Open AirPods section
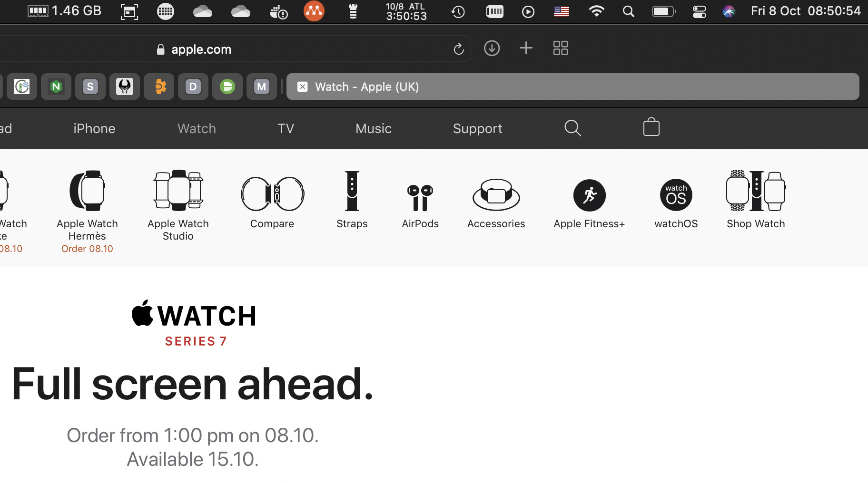Viewport: 868px width, 483px height. click(x=420, y=206)
